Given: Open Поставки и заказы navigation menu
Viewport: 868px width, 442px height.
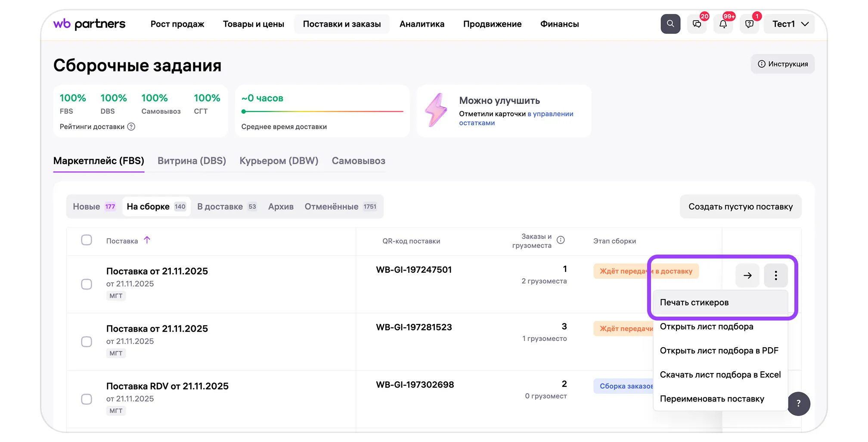Looking at the screenshot, I should [x=341, y=24].
